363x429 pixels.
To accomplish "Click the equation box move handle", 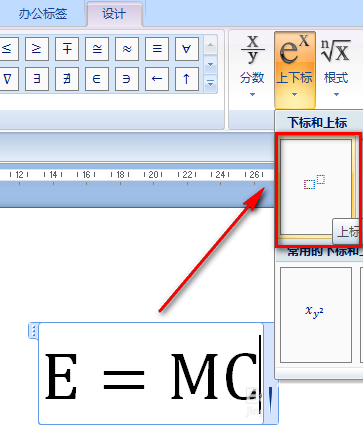I will [x=33, y=331].
